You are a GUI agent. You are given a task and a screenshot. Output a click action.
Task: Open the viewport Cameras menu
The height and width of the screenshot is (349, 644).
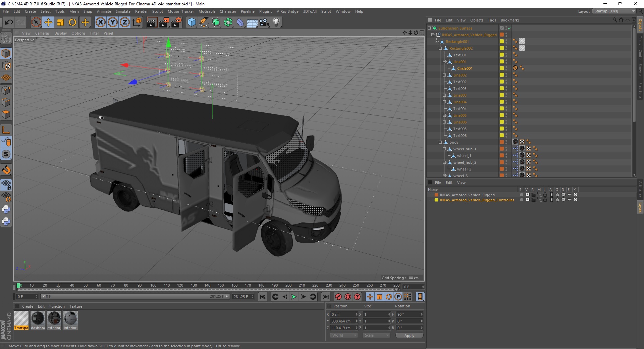coord(42,33)
